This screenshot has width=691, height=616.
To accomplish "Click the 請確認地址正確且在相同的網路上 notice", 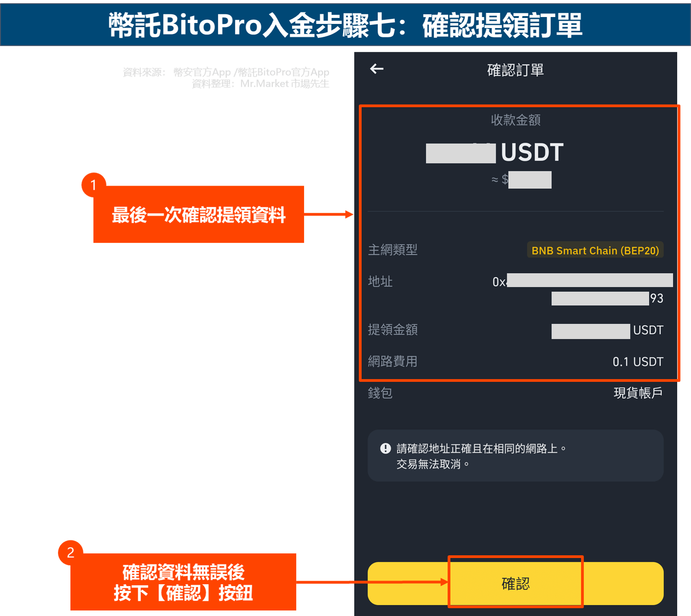I will (x=481, y=448).
